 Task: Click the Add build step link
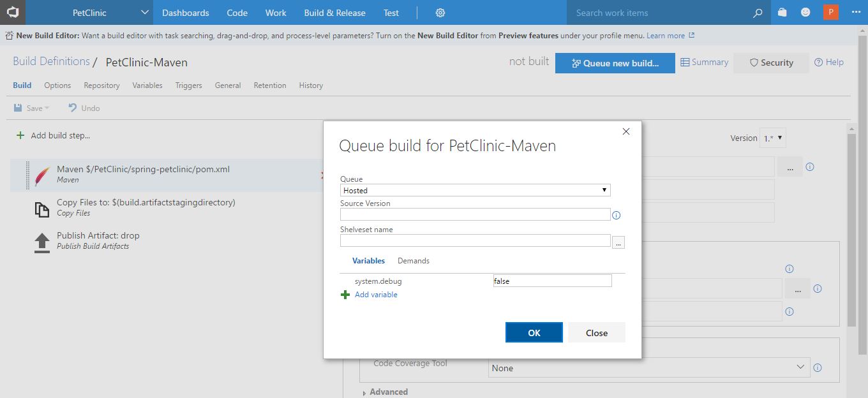click(61, 135)
